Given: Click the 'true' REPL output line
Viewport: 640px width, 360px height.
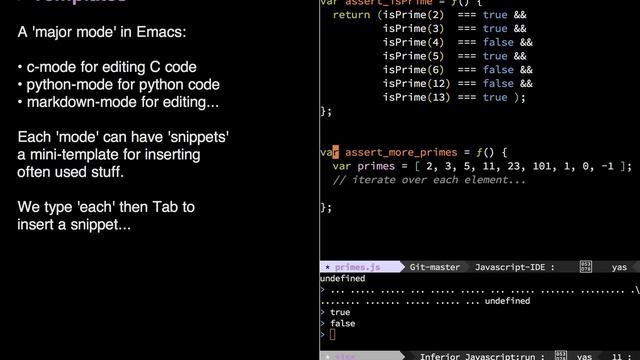Looking at the screenshot, I should pos(340,312).
